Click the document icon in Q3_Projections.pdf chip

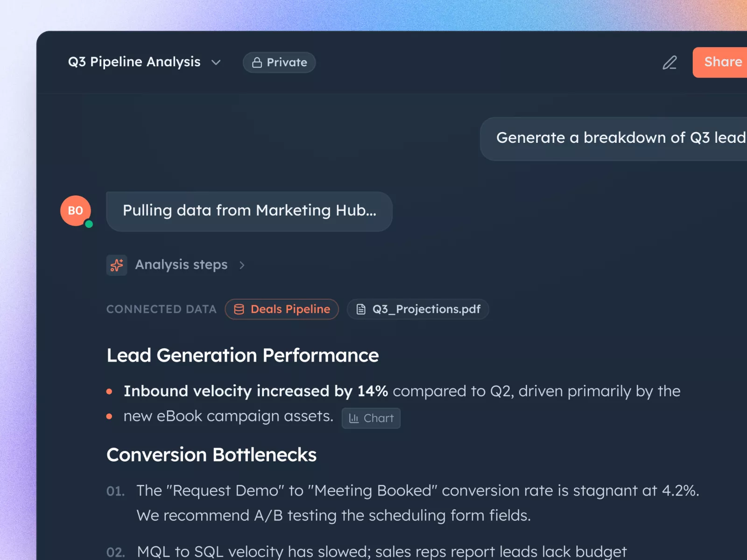tap(361, 309)
